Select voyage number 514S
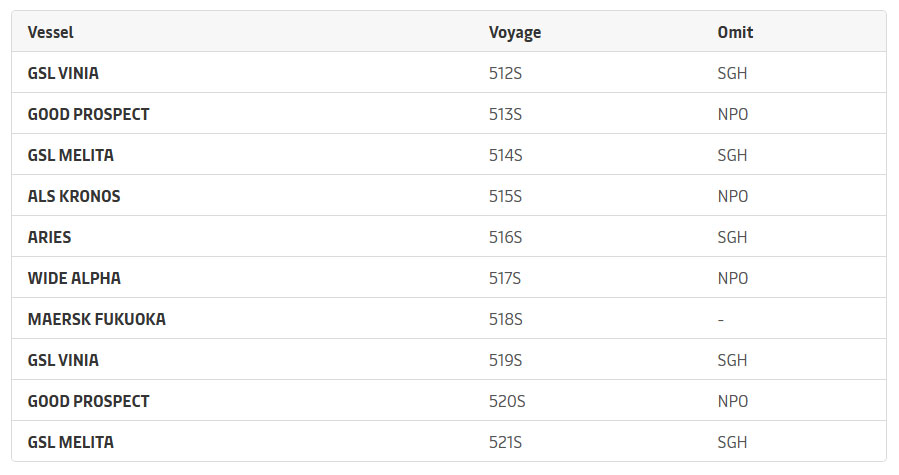Image resolution: width=899 pixels, height=475 pixels. coord(506,155)
